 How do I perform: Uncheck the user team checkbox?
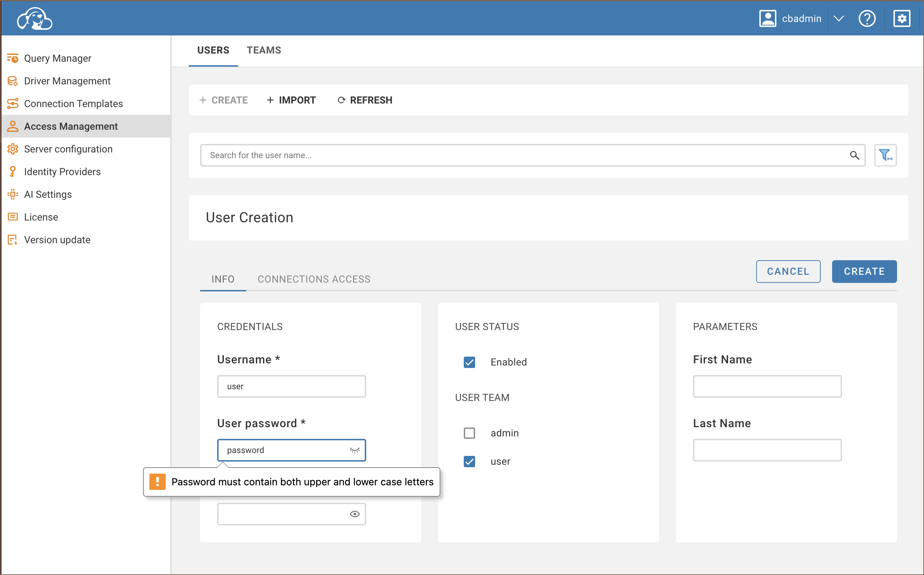469,461
